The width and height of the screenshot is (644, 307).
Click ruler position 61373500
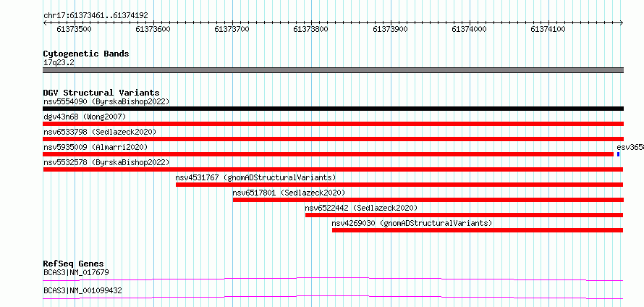pyautogui.click(x=75, y=29)
